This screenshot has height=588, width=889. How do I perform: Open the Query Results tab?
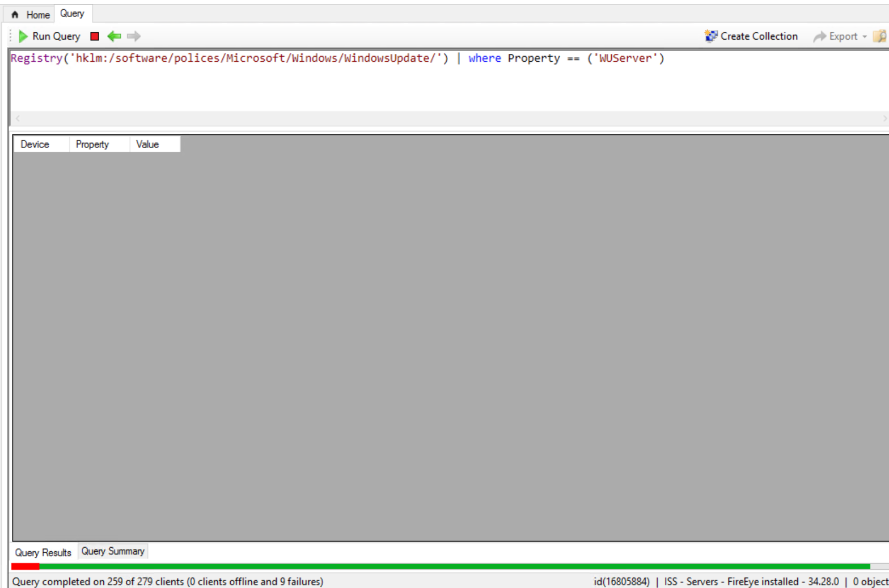click(x=44, y=552)
